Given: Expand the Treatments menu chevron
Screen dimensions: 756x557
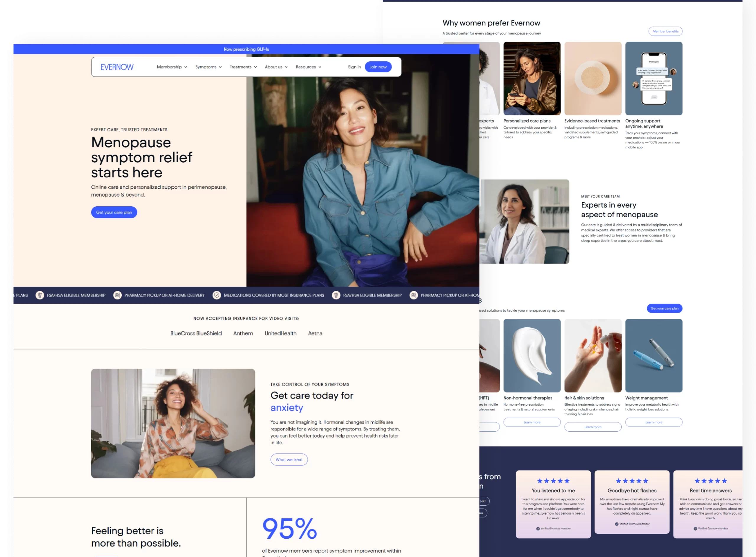Looking at the screenshot, I should 255,67.
